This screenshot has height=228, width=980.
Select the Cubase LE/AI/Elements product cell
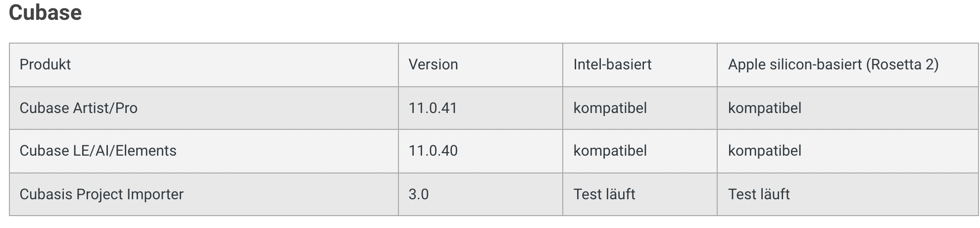(x=98, y=151)
